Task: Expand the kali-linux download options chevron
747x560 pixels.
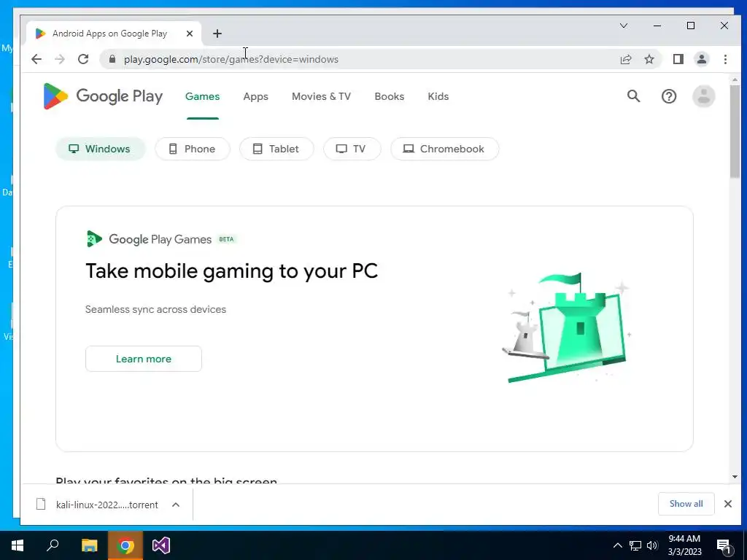Action: pyautogui.click(x=176, y=505)
